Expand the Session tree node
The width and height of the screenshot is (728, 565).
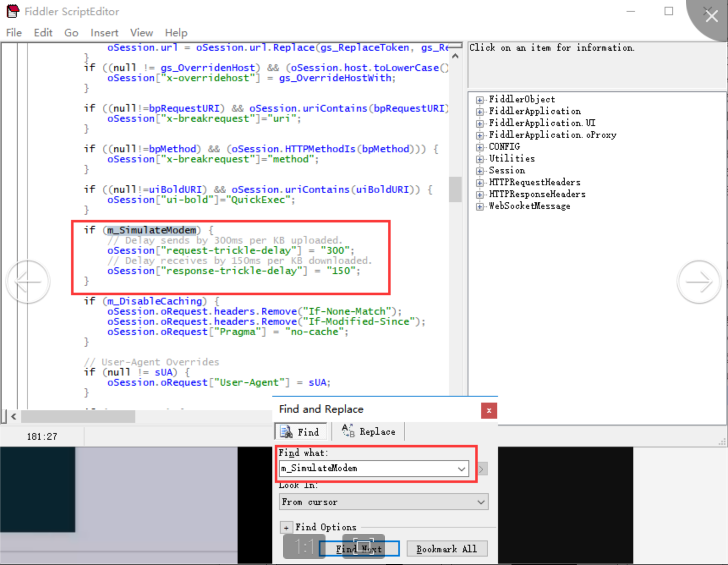[x=479, y=171]
